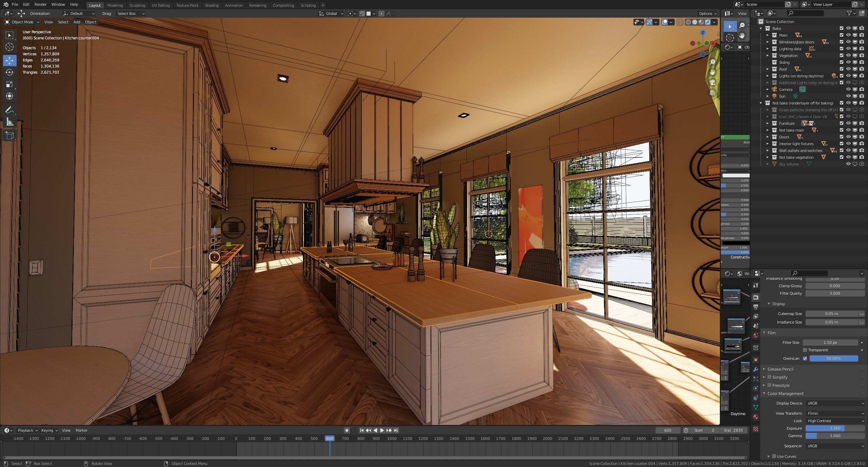Switch to rendered viewport shading

pyautogui.click(x=708, y=22)
